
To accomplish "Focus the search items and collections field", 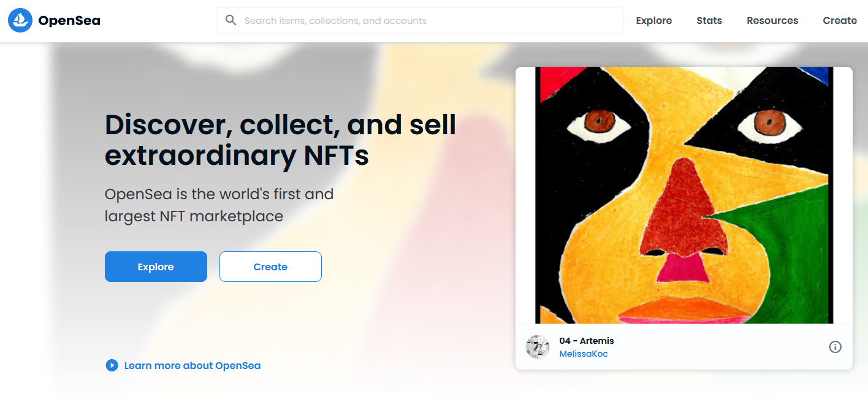I will coord(419,20).
